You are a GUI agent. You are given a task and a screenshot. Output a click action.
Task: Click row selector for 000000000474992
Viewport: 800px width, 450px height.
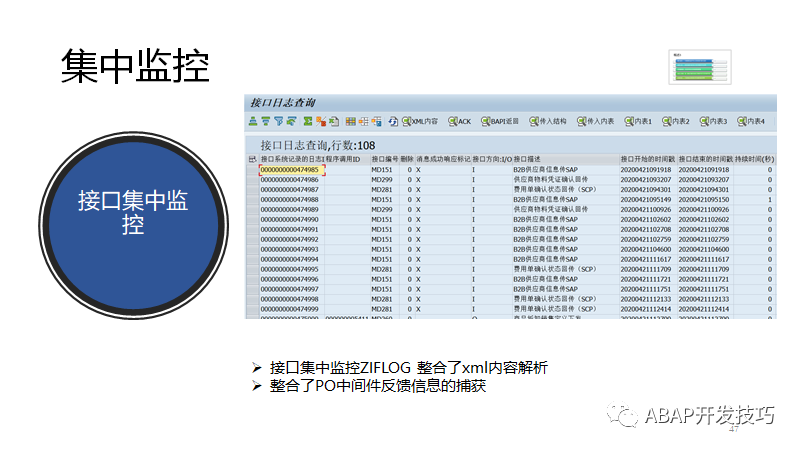click(x=252, y=239)
